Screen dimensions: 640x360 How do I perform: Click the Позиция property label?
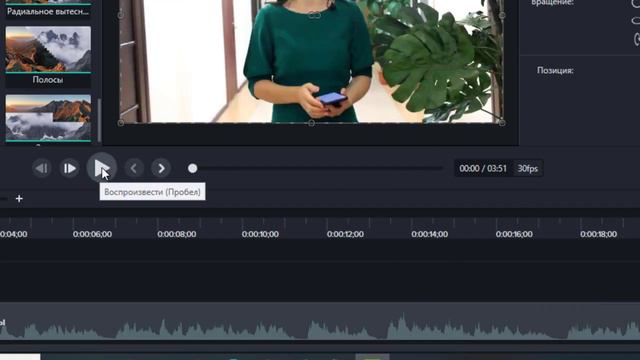(x=555, y=70)
